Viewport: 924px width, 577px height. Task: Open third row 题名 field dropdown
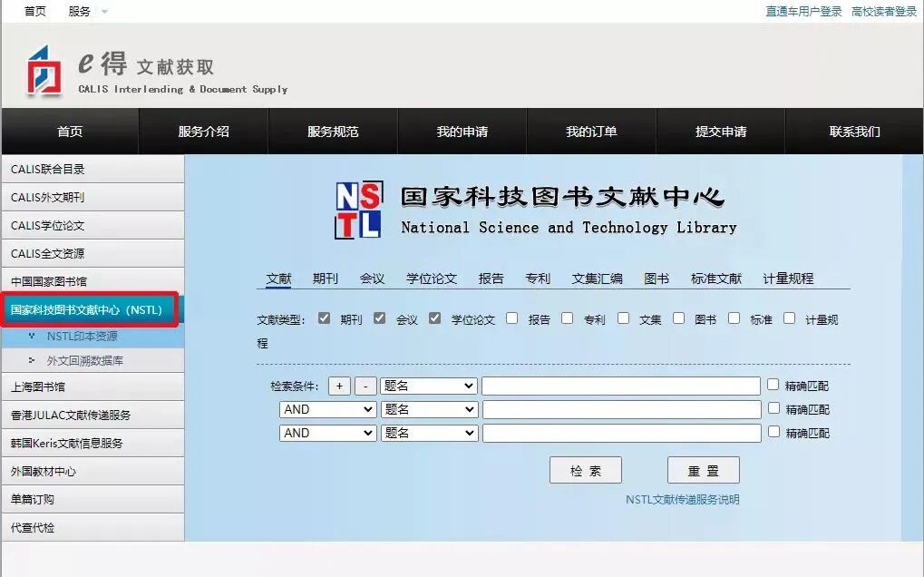428,433
